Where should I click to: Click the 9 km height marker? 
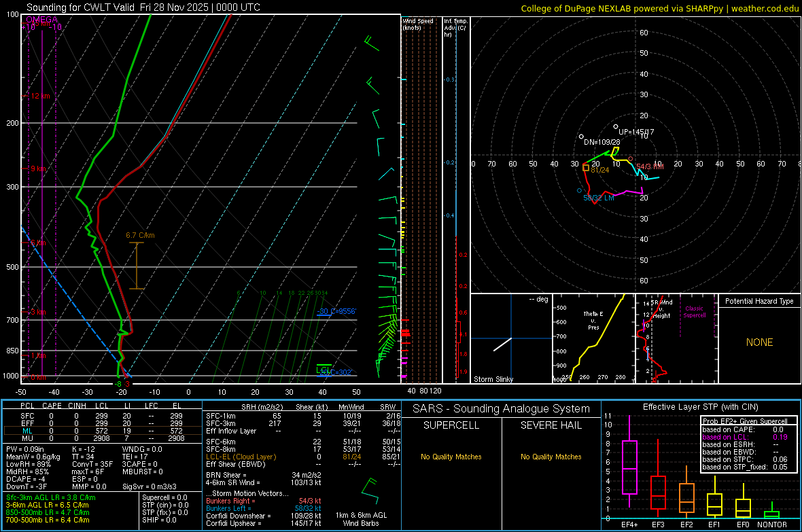(x=38, y=169)
